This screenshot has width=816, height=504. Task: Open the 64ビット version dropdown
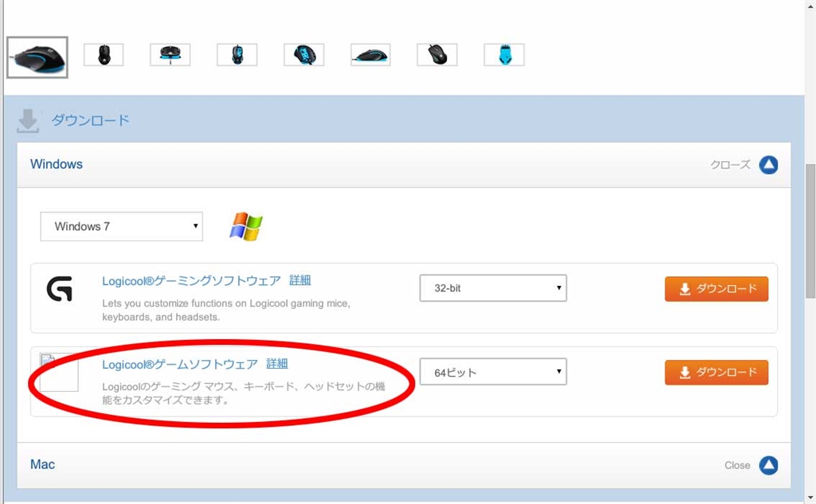492,372
